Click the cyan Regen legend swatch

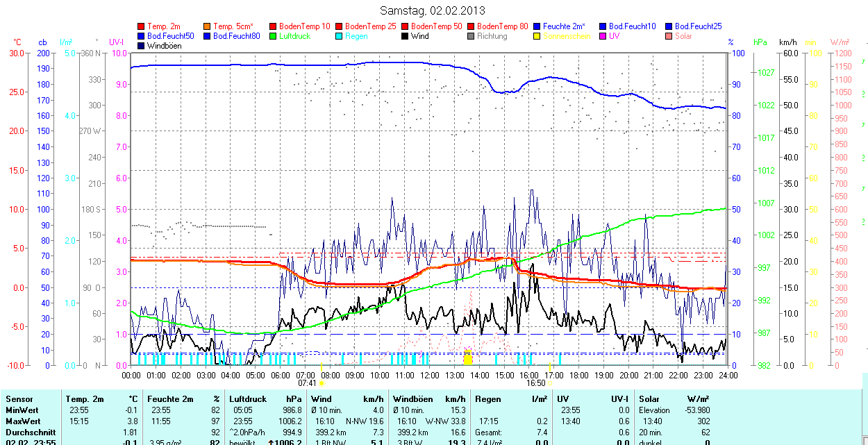tap(339, 36)
